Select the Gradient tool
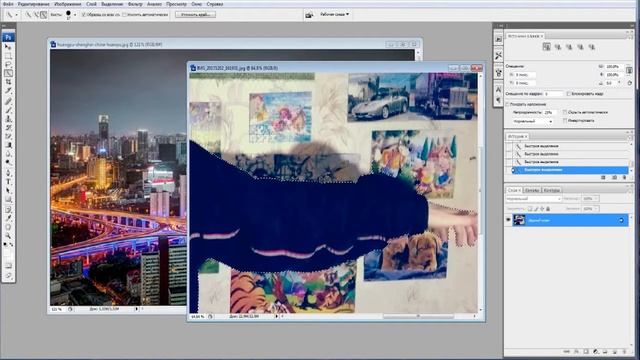 tap(8, 145)
